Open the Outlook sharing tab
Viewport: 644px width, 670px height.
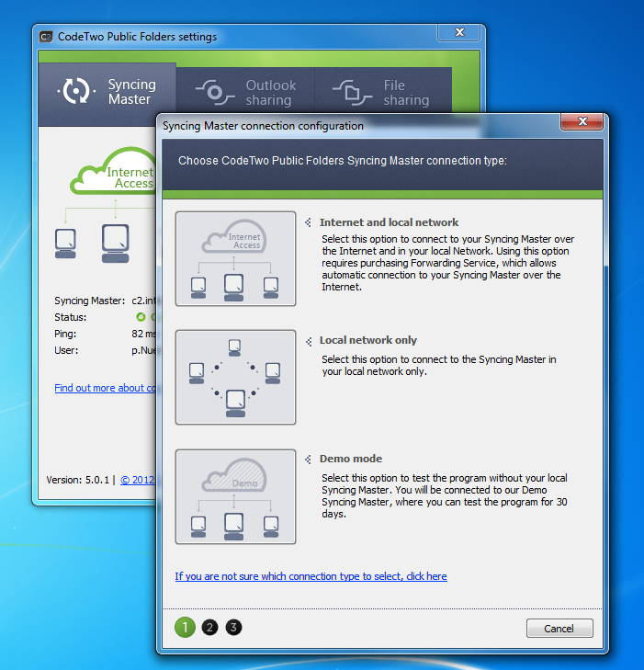[245, 91]
